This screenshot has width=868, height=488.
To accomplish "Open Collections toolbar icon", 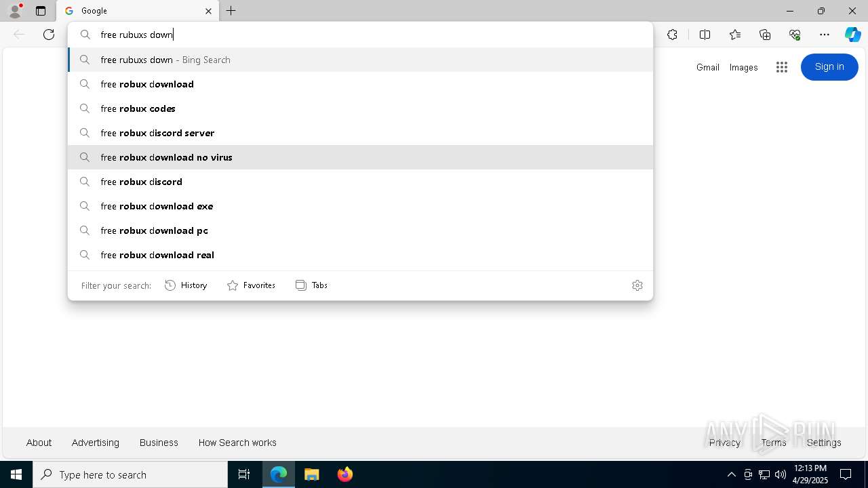I will coord(765,35).
